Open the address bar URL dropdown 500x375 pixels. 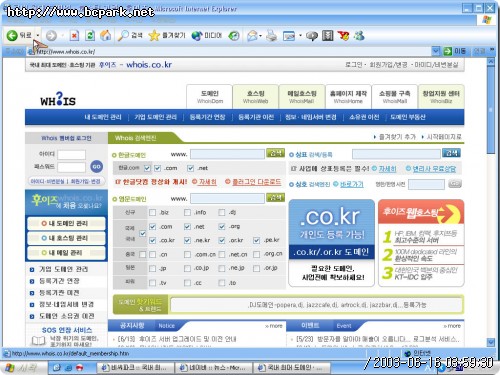pos(436,51)
